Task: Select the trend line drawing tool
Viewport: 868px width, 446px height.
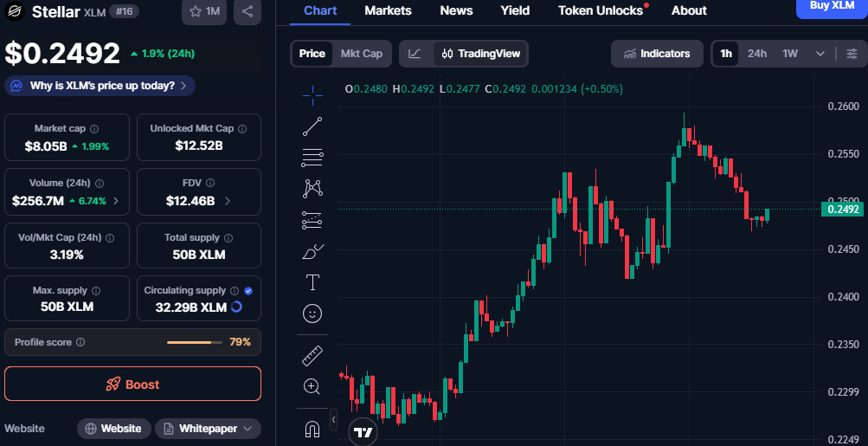Action: pyautogui.click(x=312, y=126)
